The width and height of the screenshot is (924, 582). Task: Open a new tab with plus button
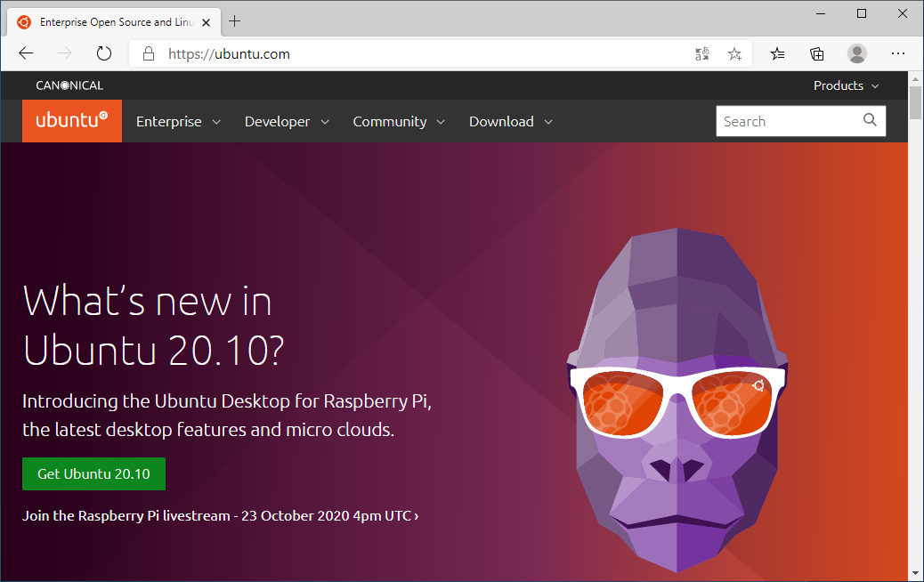(234, 21)
